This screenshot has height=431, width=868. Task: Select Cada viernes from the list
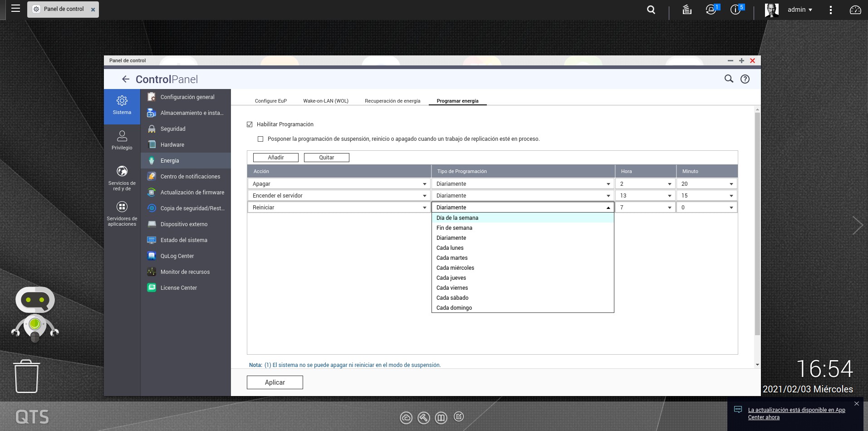(452, 288)
